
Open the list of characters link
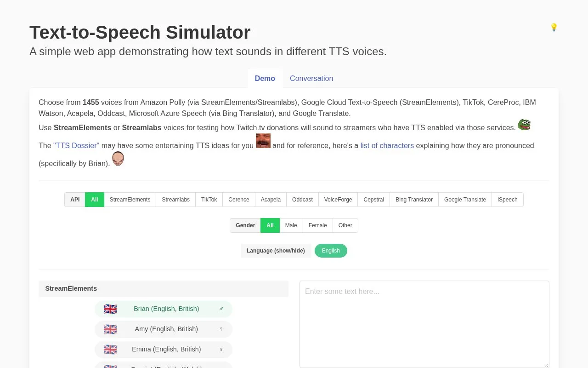(x=387, y=145)
